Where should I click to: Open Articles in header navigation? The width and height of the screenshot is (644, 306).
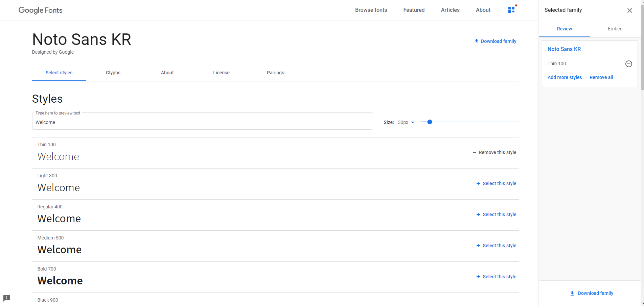click(450, 10)
